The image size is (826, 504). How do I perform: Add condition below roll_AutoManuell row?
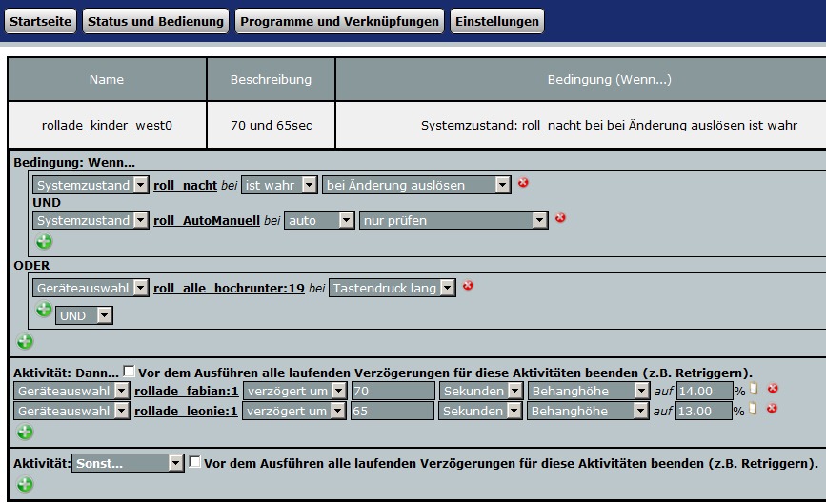click(x=44, y=241)
